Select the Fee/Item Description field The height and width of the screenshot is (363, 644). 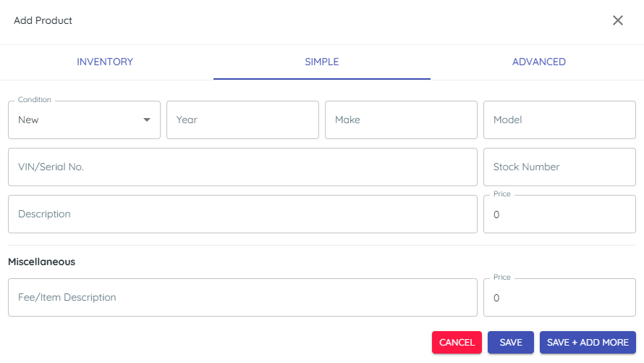tap(242, 298)
